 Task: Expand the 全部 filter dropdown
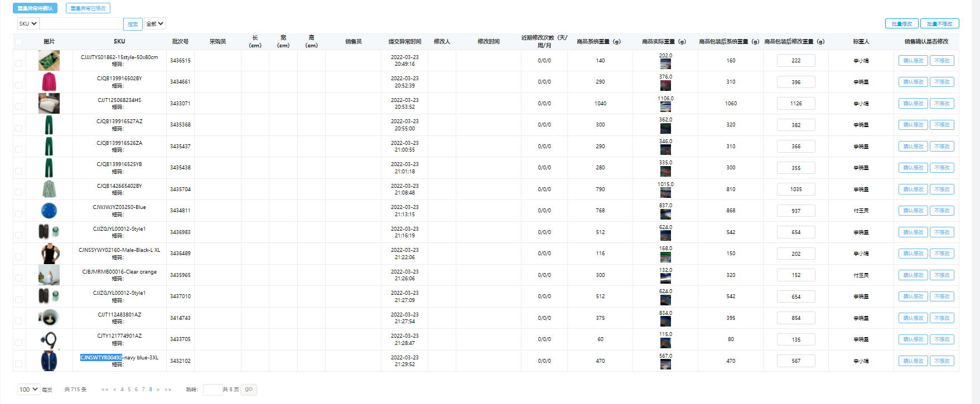click(x=155, y=23)
